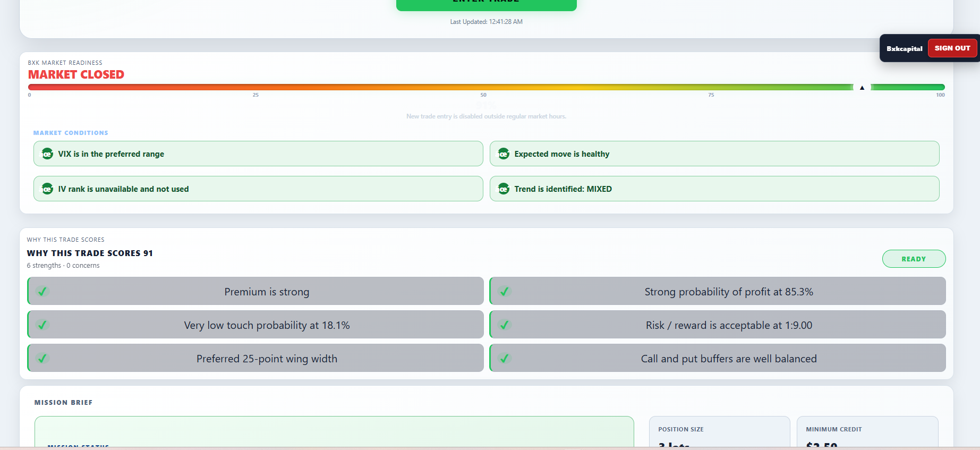Click the icon beside Expected move is healthy
Image resolution: width=980 pixels, height=450 pixels.
pyautogui.click(x=504, y=154)
